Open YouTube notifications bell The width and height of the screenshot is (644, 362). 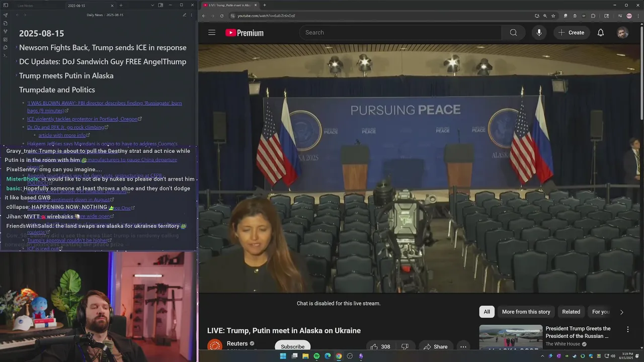601,33
